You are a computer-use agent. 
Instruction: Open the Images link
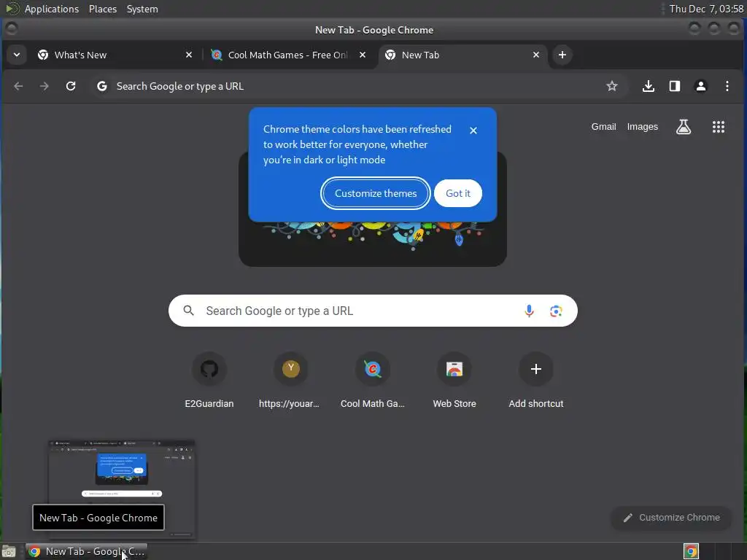point(642,127)
